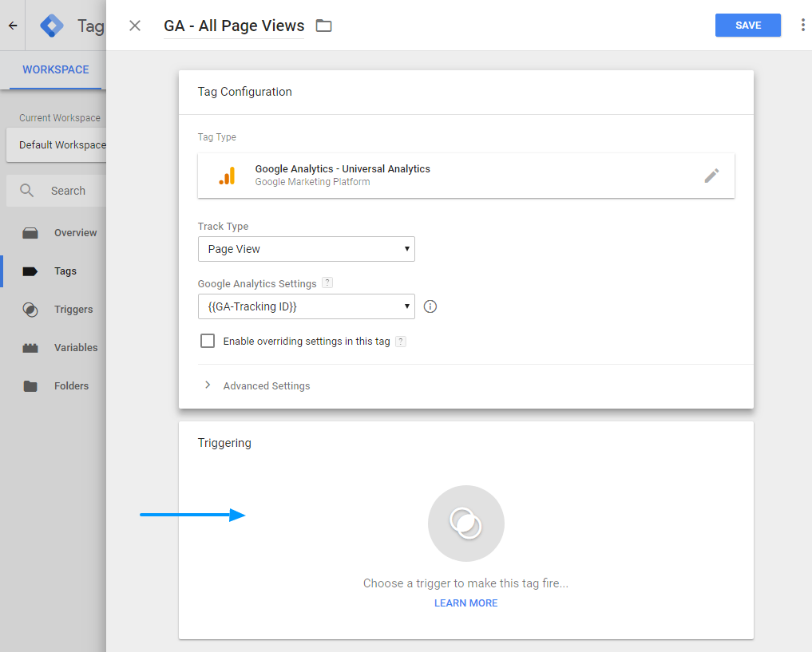812x652 pixels.
Task: Switch to the Workspace tab
Action: [x=55, y=69]
